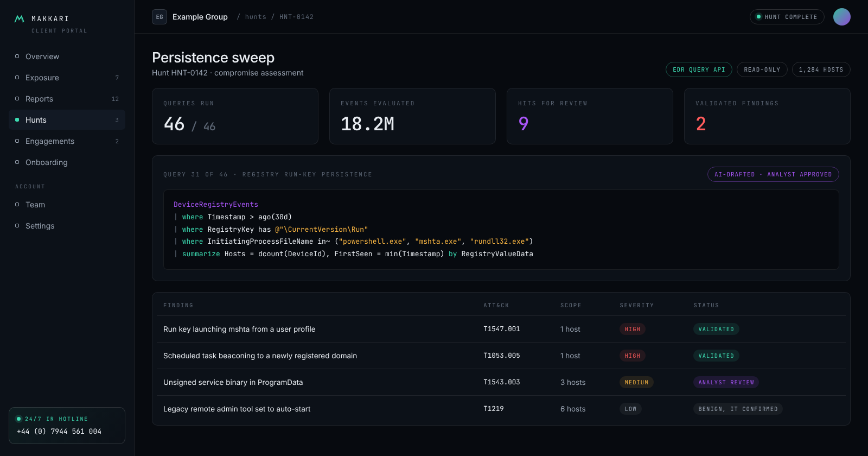This screenshot has width=868, height=456.
Task: Open the Events Evaluated card
Action: [412, 116]
